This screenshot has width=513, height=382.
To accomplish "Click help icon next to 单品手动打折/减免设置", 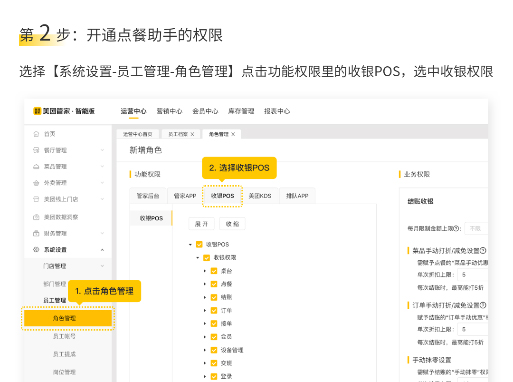I will click(x=483, y=250).
